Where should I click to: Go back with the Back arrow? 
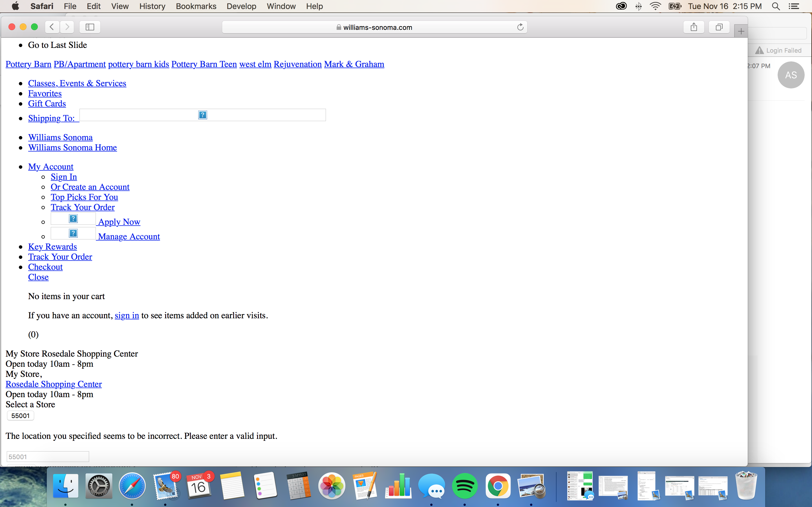[x=52, y=27]
